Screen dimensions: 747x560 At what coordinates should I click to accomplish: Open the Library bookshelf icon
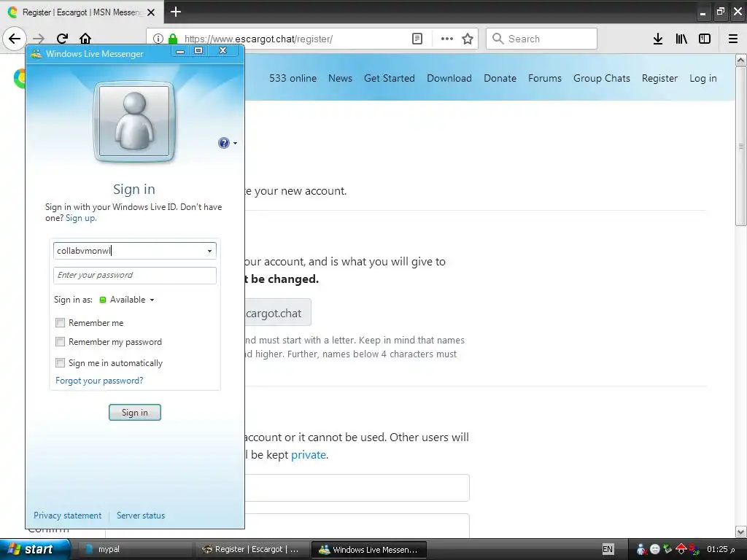pyautogui.click(x=681, y=39)
